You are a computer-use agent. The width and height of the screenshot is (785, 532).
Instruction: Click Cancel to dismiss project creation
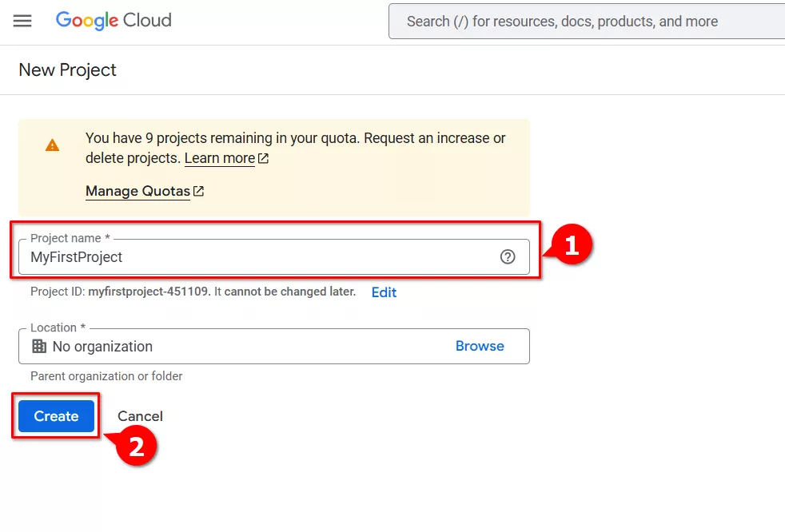tap(140, 415)
